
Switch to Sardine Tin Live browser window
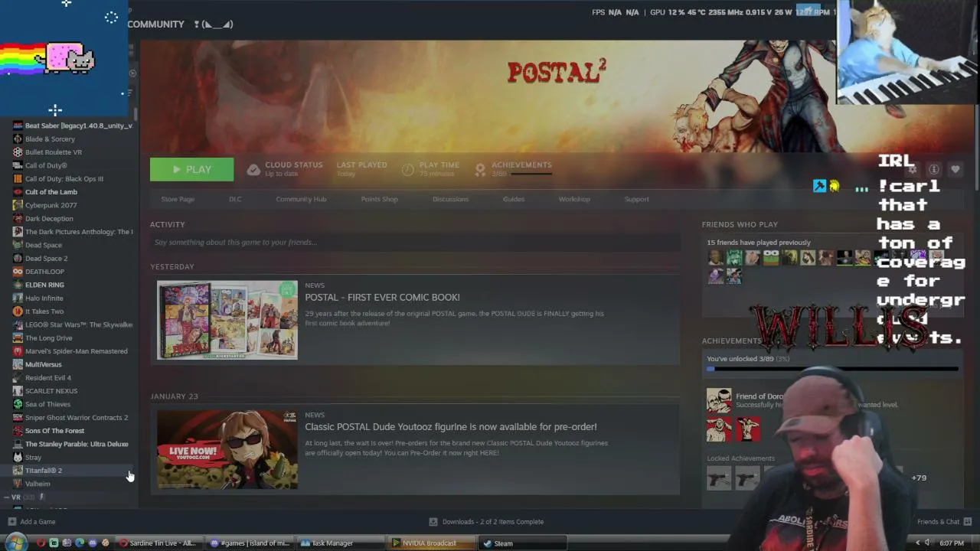point(158,543)
